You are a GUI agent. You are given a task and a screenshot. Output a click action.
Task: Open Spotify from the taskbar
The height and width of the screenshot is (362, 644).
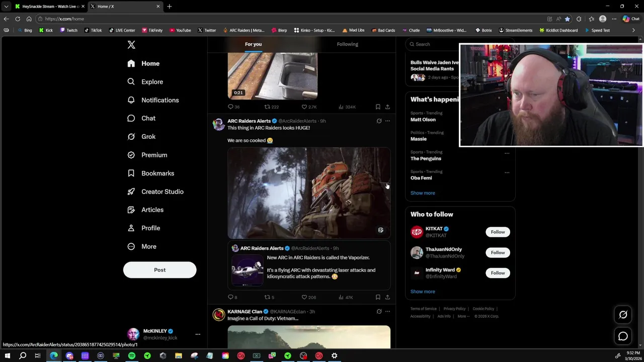(x=132, y=356)
